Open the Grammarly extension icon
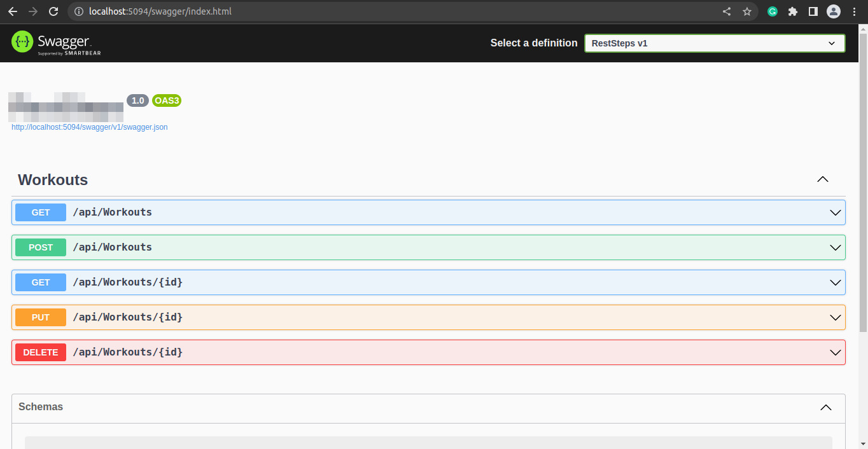 [x=772, y=11]
